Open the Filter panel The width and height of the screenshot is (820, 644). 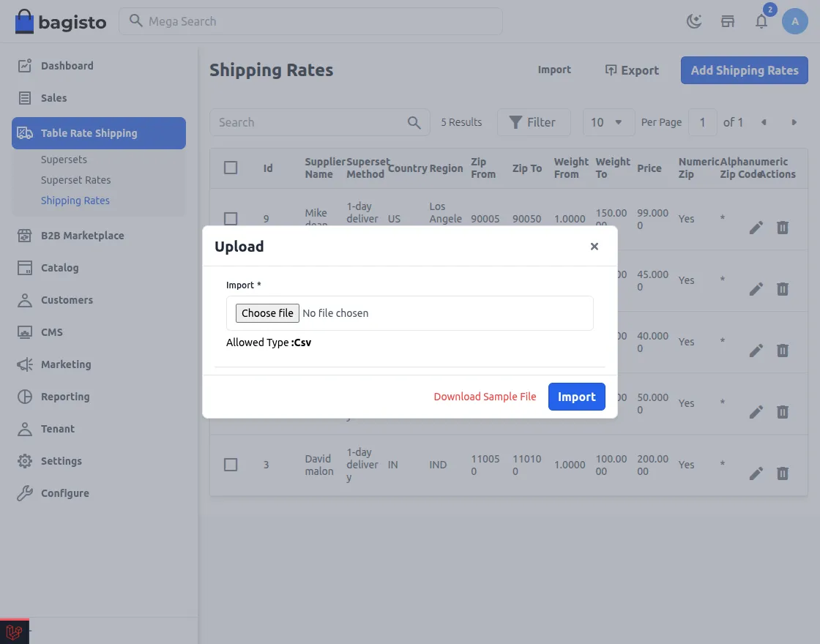click(x=534, y=122)
